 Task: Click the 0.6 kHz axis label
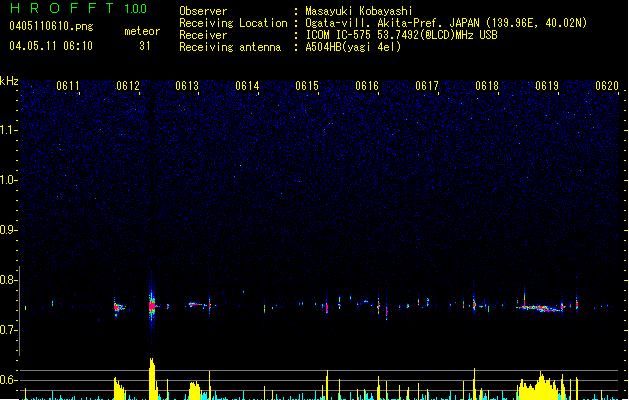9,380
